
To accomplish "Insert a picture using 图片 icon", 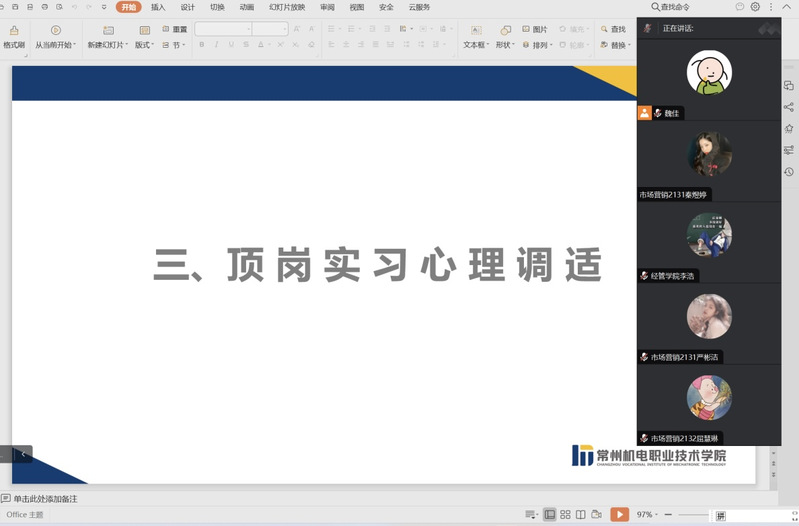I will point(534,30).
